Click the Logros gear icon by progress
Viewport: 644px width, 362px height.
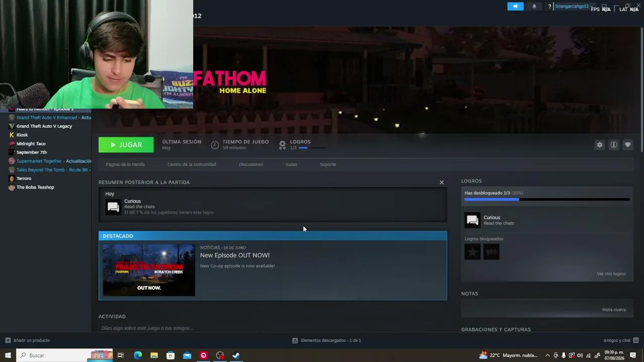tap(282, 145)
